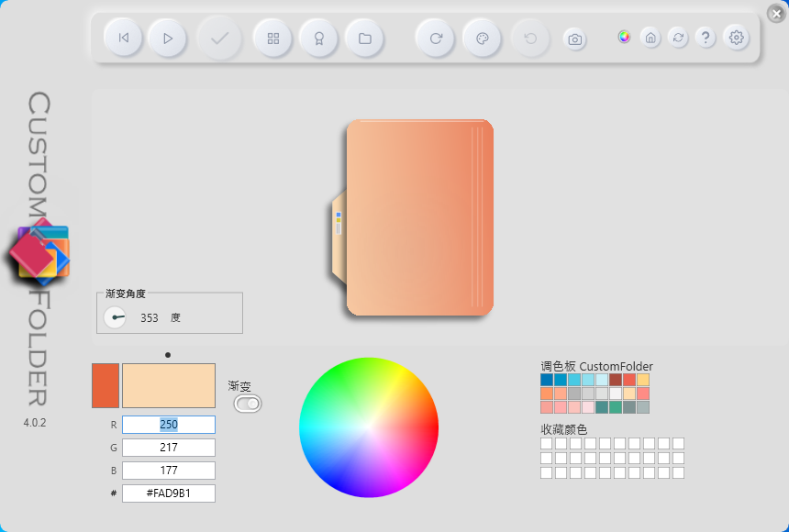Open the paint palette toolbar button
This screenshot has width=789, height=532.
point(482,39)
